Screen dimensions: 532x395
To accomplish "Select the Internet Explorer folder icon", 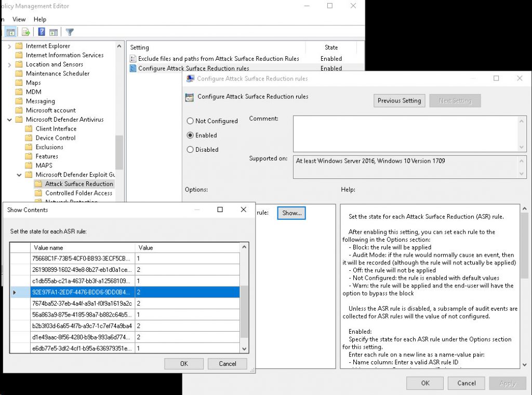I will pos(19,46).
